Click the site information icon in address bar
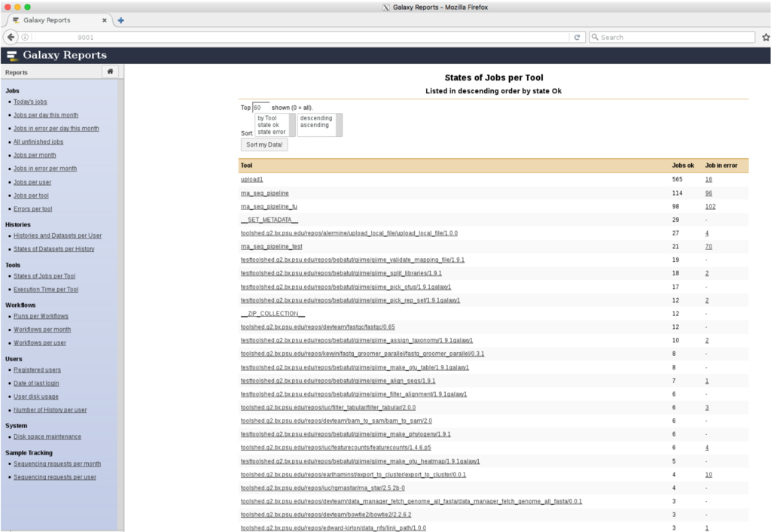The height and width of the screenshot is (532, 771). click(25, 38)
